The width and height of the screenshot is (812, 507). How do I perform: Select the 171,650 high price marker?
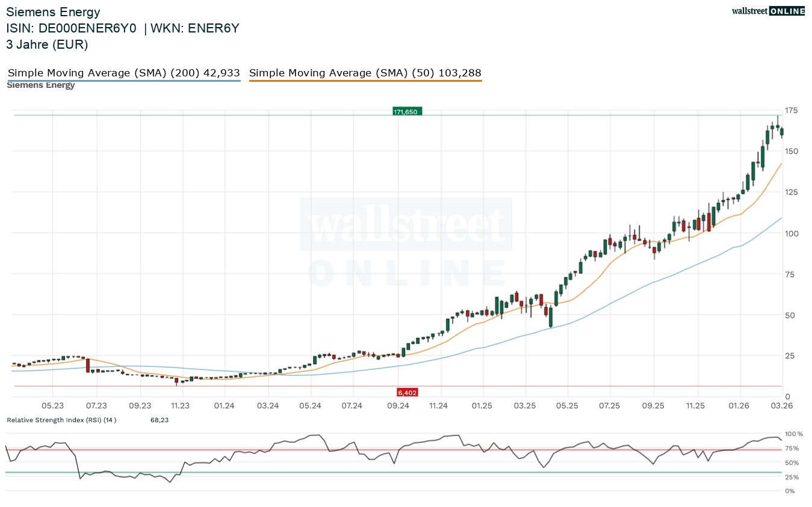tap(407, 111)
